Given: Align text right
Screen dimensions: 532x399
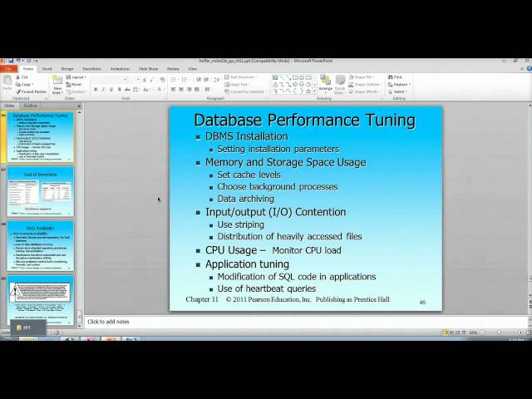Looking at the screenshot, I should tap(189, 90).
